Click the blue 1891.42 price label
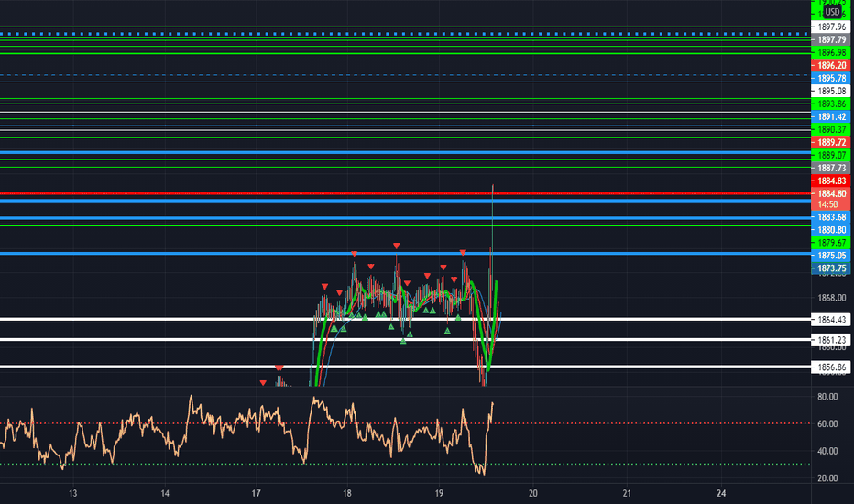The width and height of the screenshot is (854, 504). [830, 116]
